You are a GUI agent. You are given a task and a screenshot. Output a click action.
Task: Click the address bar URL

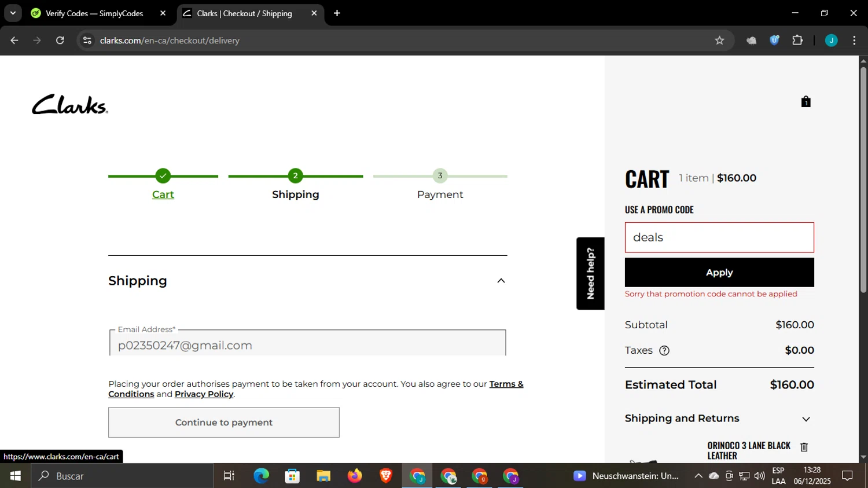[170, 41]
